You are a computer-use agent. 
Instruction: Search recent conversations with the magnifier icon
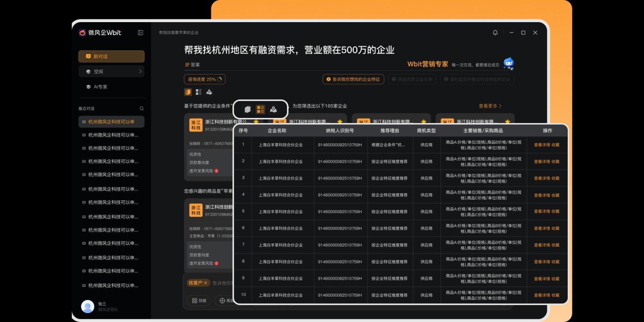click(x=141, y=108)
